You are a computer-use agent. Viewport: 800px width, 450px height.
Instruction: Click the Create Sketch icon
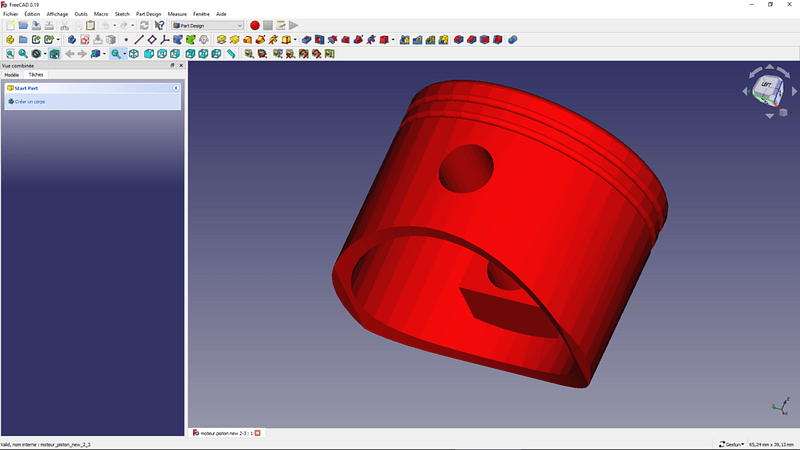tap(85, 40)
